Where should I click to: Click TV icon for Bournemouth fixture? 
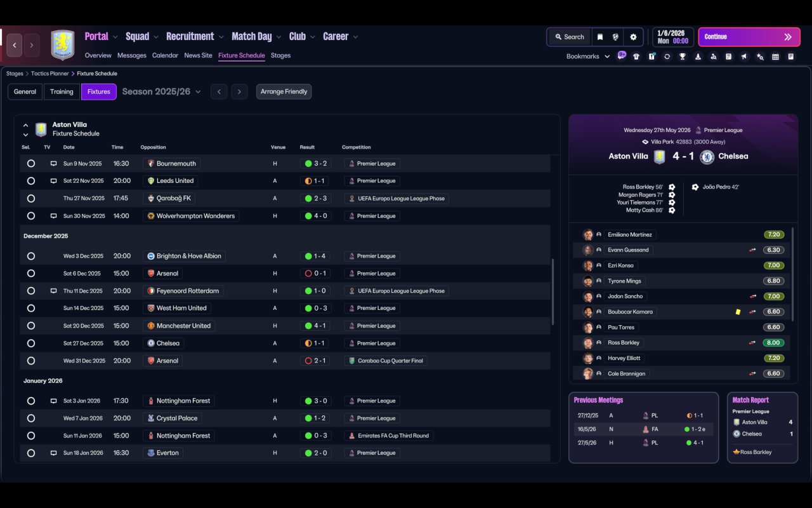point(53,164)
